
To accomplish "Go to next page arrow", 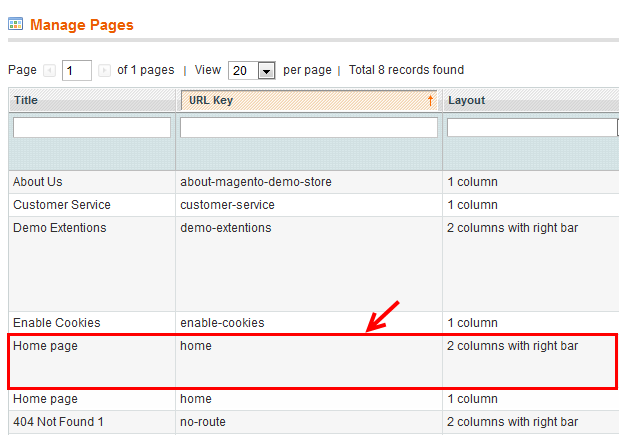I will point(104,71).
